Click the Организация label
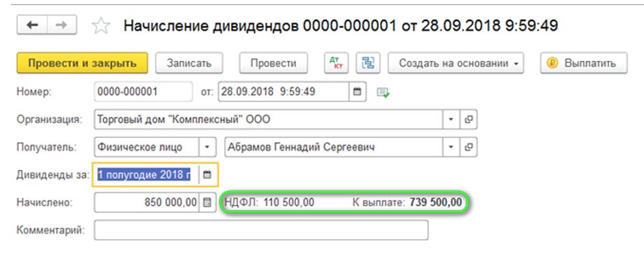The width and height of the screenshot is (644, 261). click(49, 120)
